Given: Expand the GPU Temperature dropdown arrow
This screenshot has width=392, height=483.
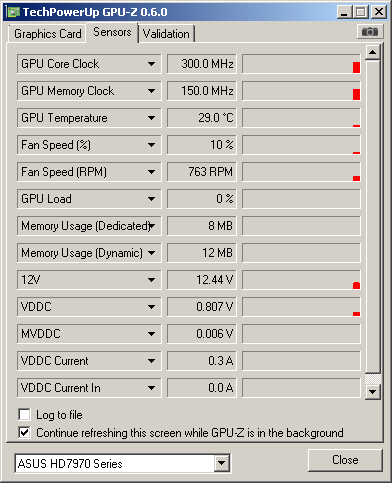Looking at the screenshot, I should point(152,118).
